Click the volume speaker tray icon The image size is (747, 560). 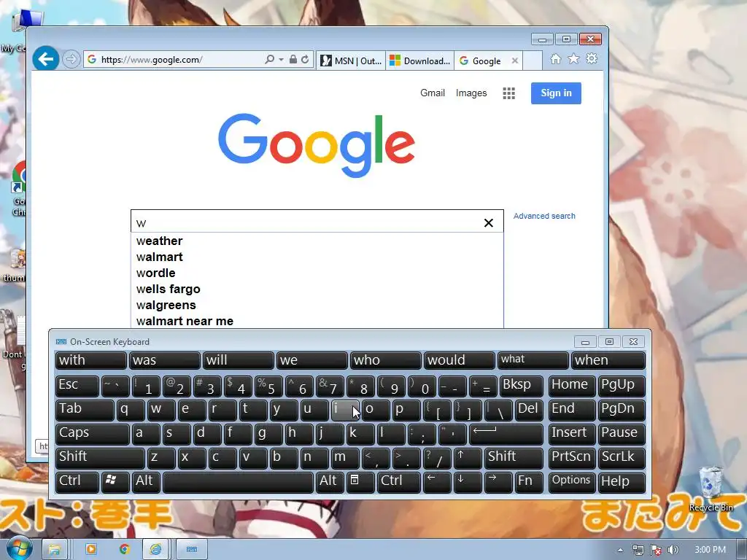[x=673, y=550]
